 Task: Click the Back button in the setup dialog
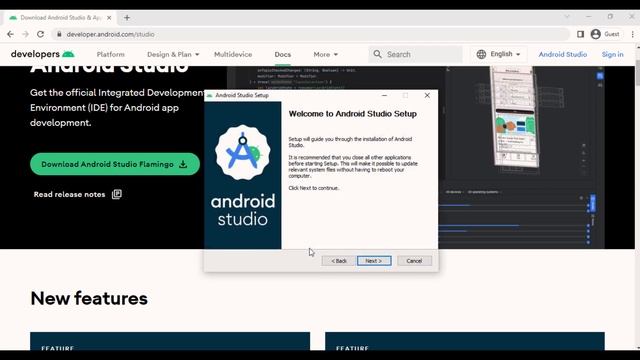click(339, 261)
